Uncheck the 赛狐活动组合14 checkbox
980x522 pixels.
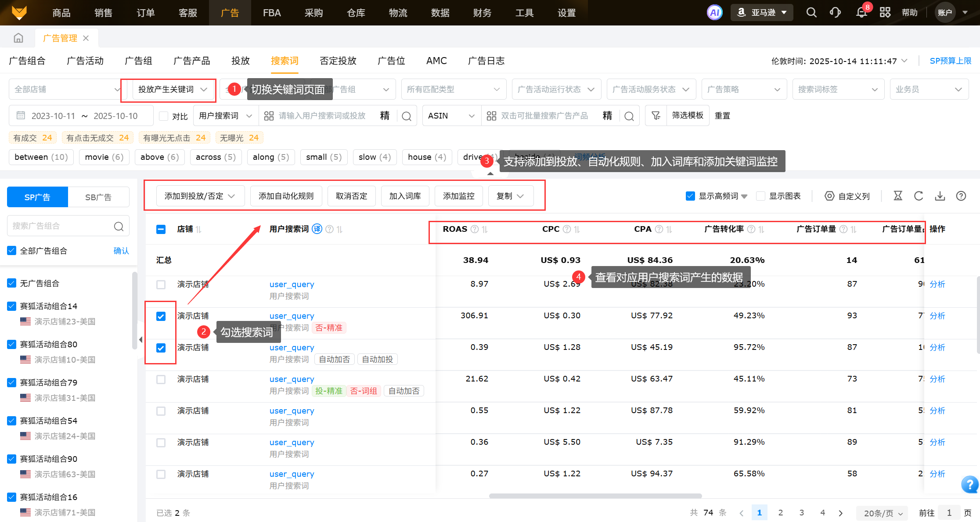coord(12,306)
